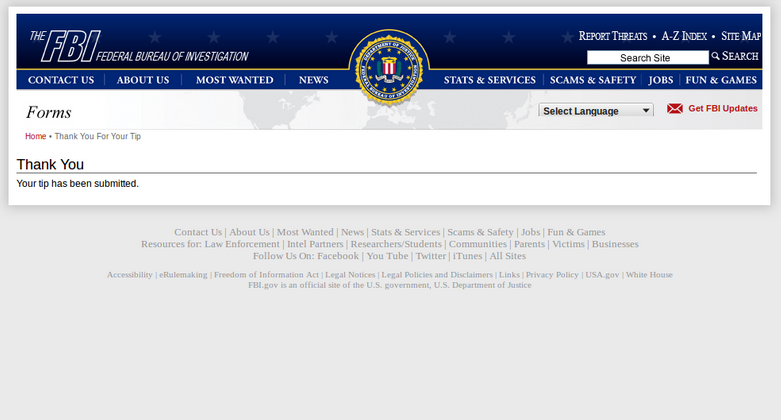Click the FBI Federal Bureau of Investigation logo
The image size is (781, 420).
click(138, 46)
